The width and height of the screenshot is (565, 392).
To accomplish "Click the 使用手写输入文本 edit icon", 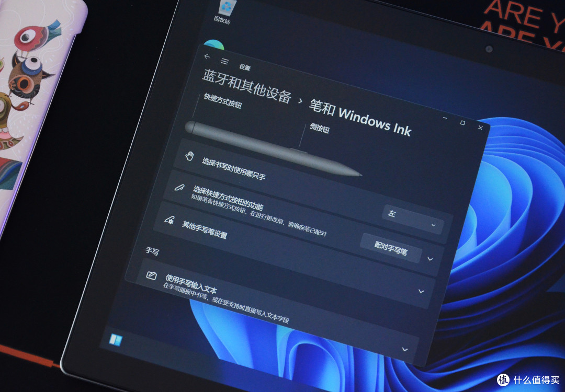I will [151, 276].
